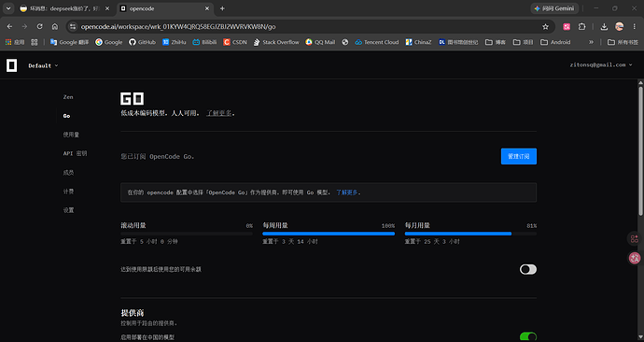This screenshot has height=342, width=644.
Task: Click the blue 了解更多 link in the config notice
Action: pos(346,192)
